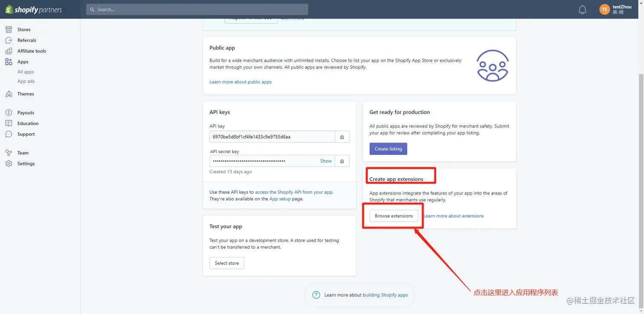Select Apps in the sidebar

(x=23, y=62)
